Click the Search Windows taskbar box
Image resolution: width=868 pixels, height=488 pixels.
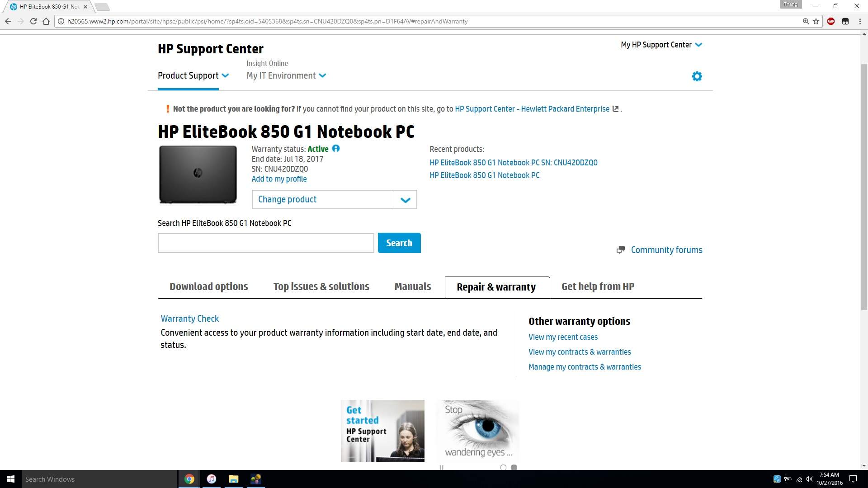pos(99,479)
